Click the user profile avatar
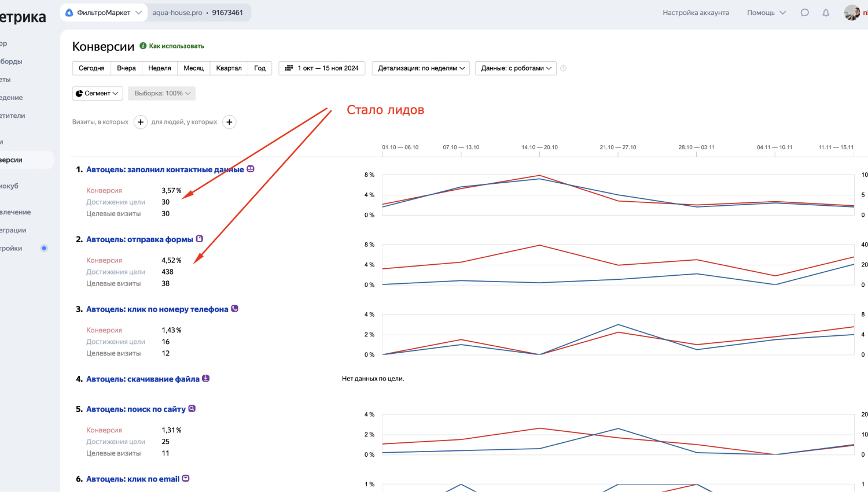The width and height of the screenshot is (868, 492). click(x=852, y=13)
